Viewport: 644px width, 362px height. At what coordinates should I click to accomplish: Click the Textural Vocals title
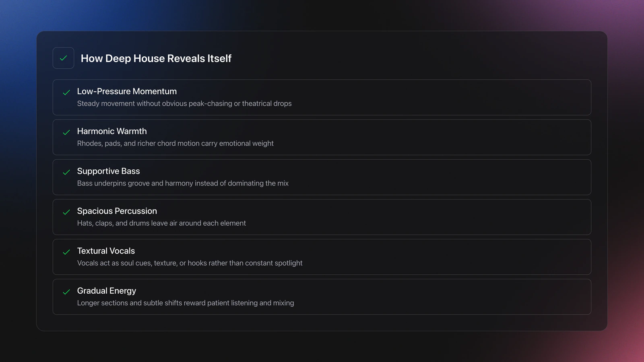(106, 251)
